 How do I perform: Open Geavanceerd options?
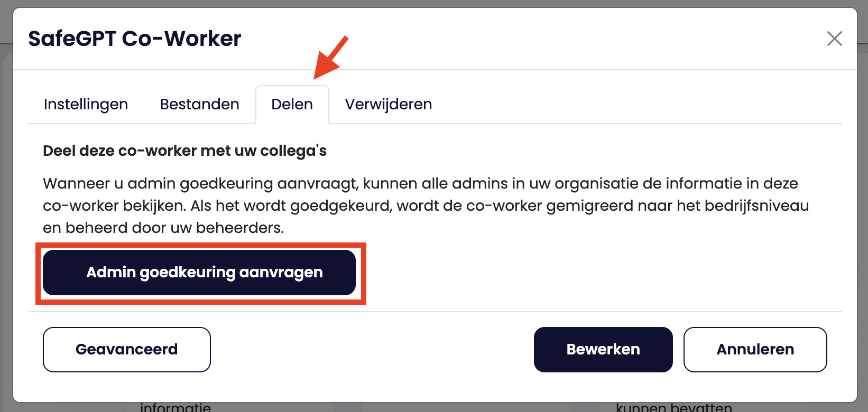coord(126,350)
